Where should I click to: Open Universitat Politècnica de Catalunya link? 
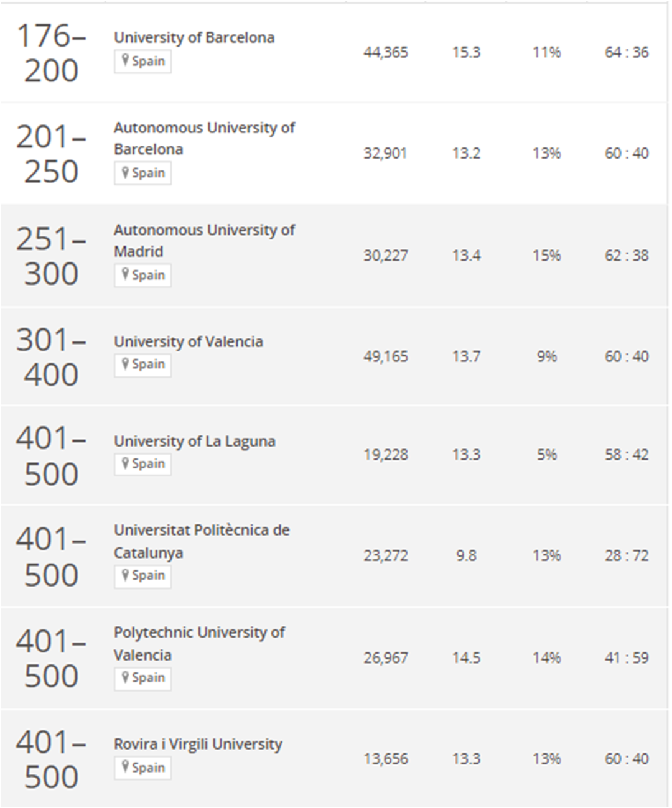[202, 541]
